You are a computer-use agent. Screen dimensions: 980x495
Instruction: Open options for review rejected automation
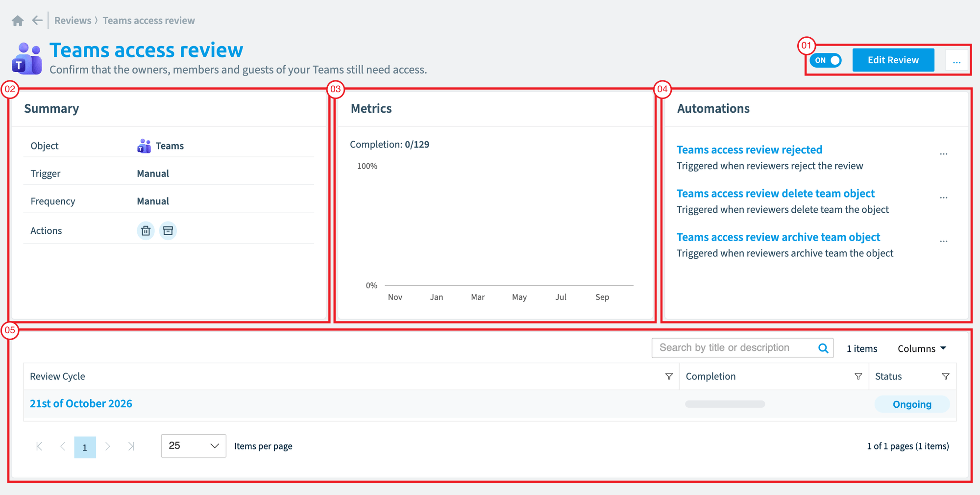944,153
